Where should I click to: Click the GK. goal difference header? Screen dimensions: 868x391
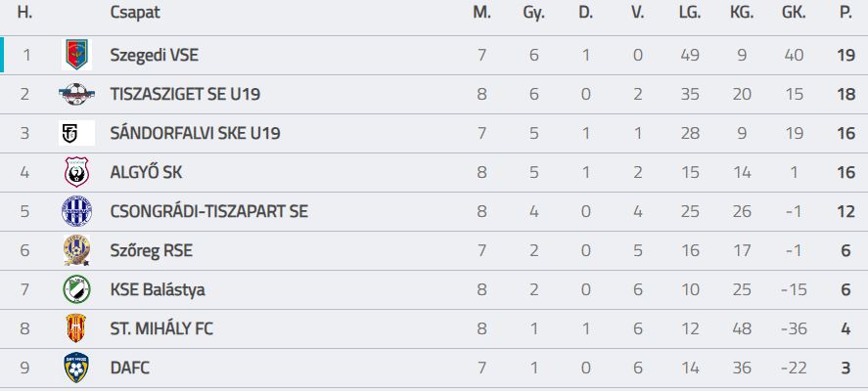pyautogui.click(x=794, y=13)
